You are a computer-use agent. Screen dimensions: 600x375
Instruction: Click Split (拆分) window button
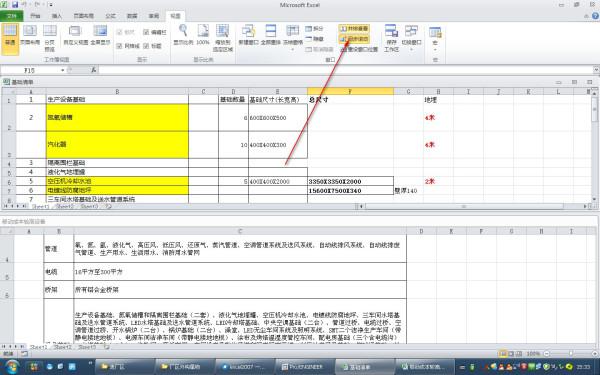(315, 29)
